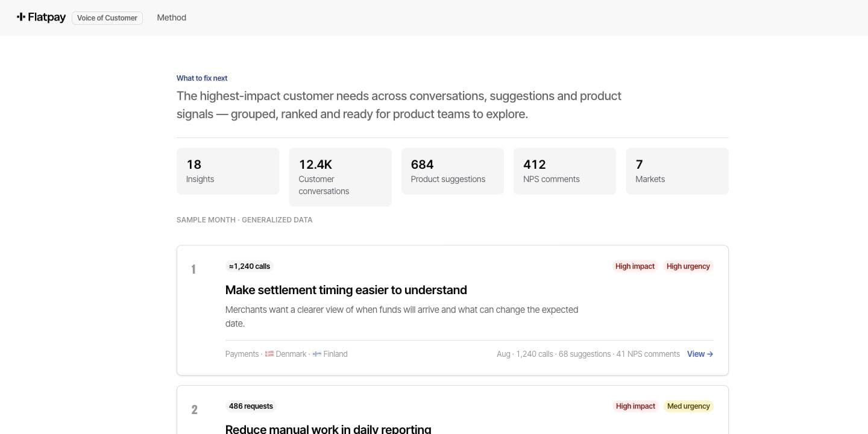Select the 12.4K Customer conversations card

coord(341,177)
